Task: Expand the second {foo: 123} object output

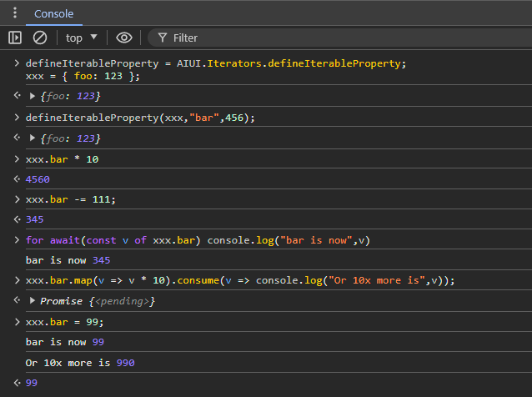Action: 33,138
